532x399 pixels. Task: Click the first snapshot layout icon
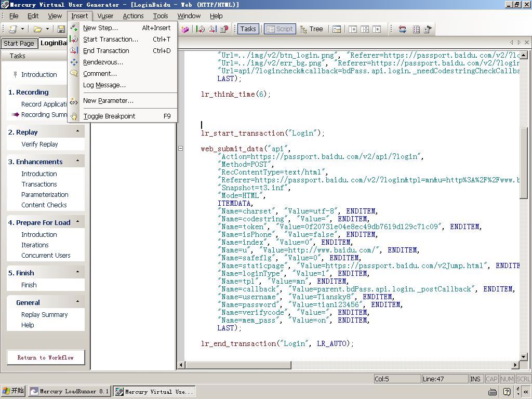(353, 29)
